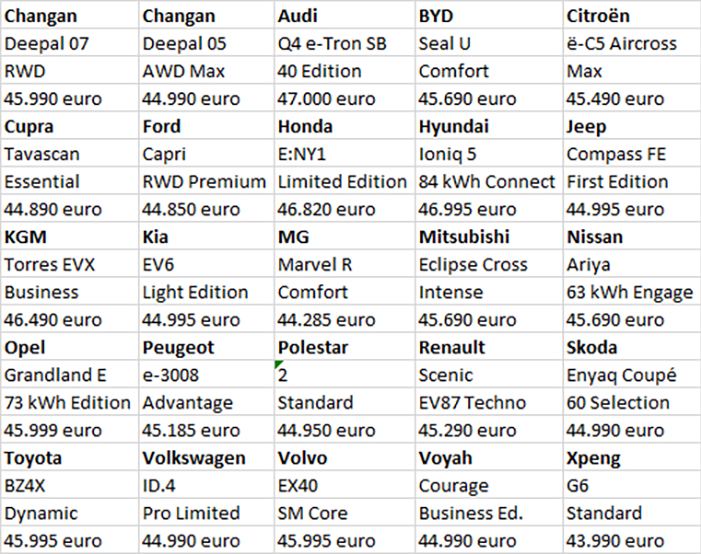Select the Tavascan model cell
The image size is (701, 554).
tap(69, 155)
